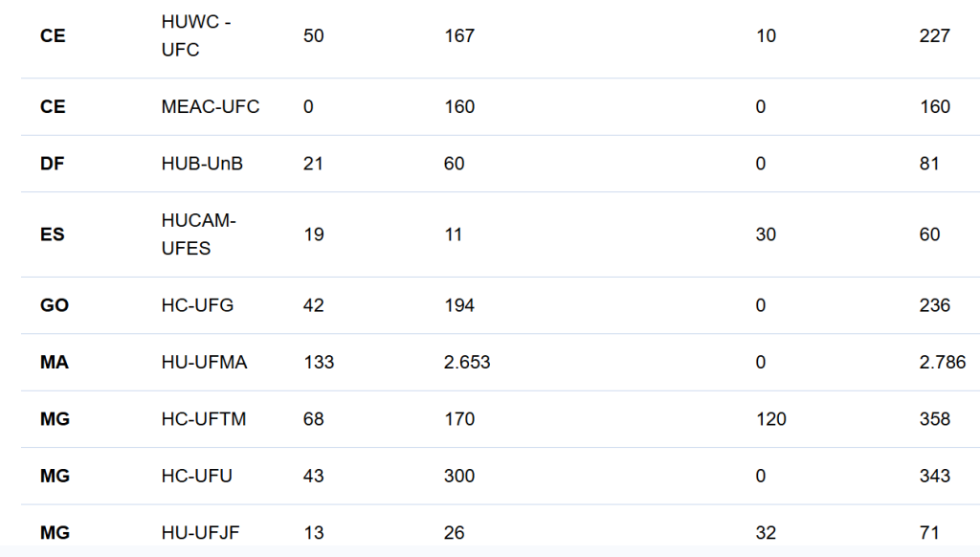Select the HC-UFU hospital name
Image resolution: width=980 pixels, height=557 pixels.
(197, 477)
